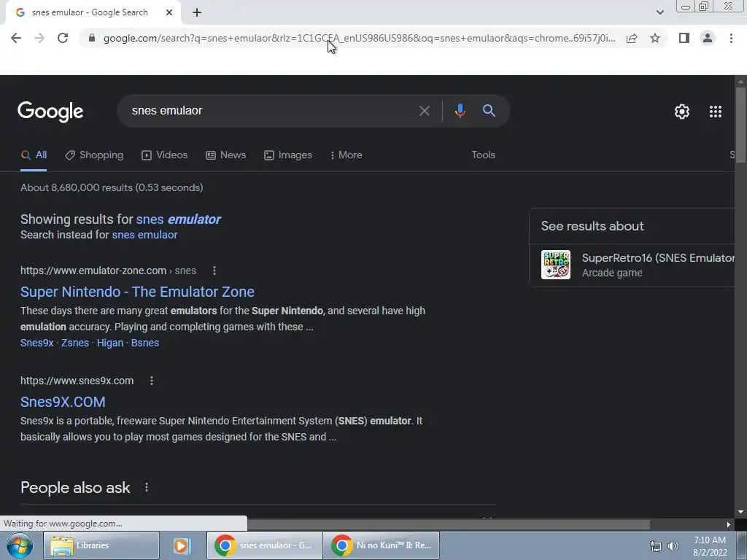Switch to Ni no Kuni Chrome taskbar window
This screenshot has height=560, width=747.
click(x=381, y=545)
